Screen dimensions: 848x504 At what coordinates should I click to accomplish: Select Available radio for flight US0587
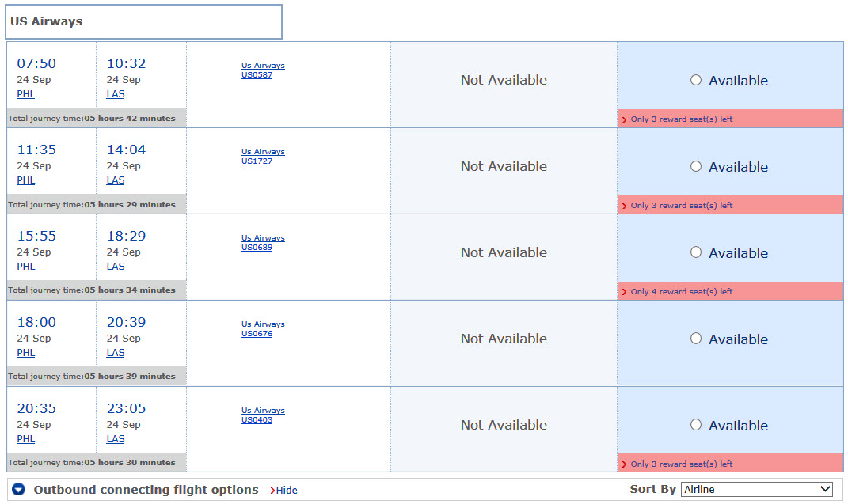pos(696,80)
